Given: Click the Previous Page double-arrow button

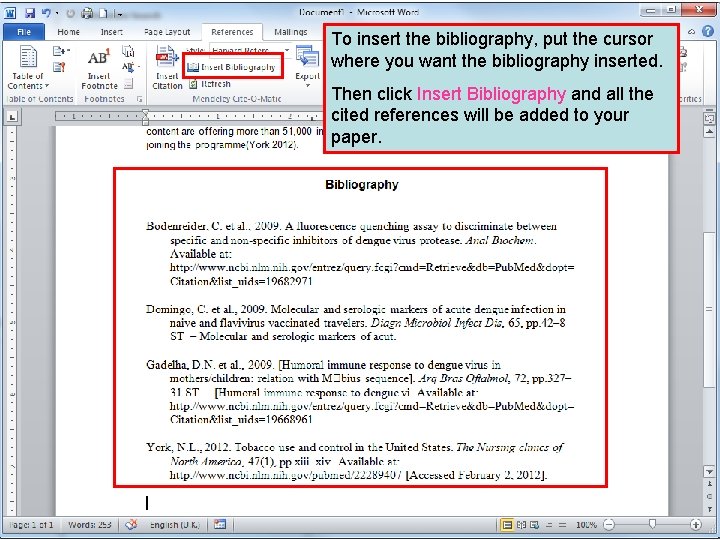Looking at the screenshot, I should (x=709, y=484).
